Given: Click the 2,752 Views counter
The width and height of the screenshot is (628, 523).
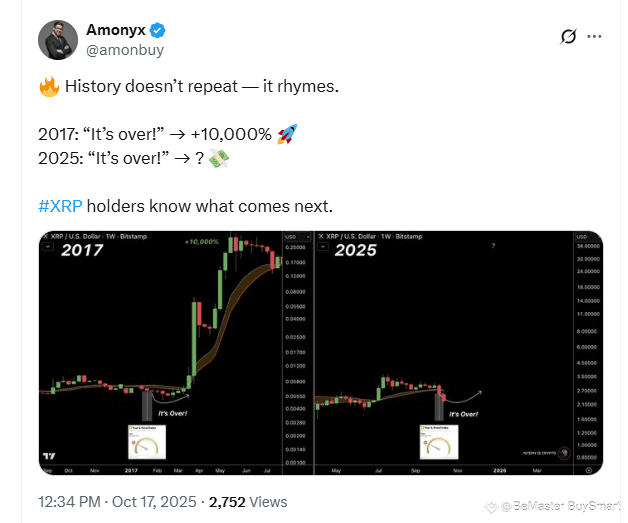Looking at the screenshot, I should (x=248, y=502).
